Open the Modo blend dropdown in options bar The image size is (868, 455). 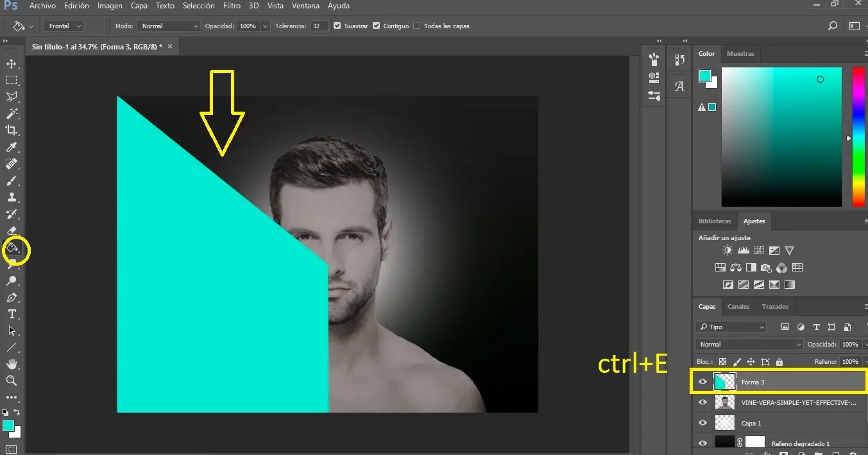click(169, 26)
